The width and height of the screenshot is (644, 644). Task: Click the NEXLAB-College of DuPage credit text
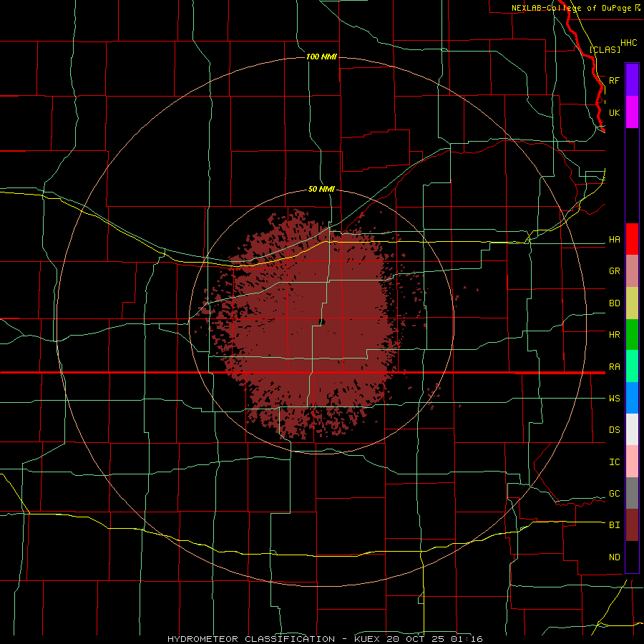click(571, 8)
